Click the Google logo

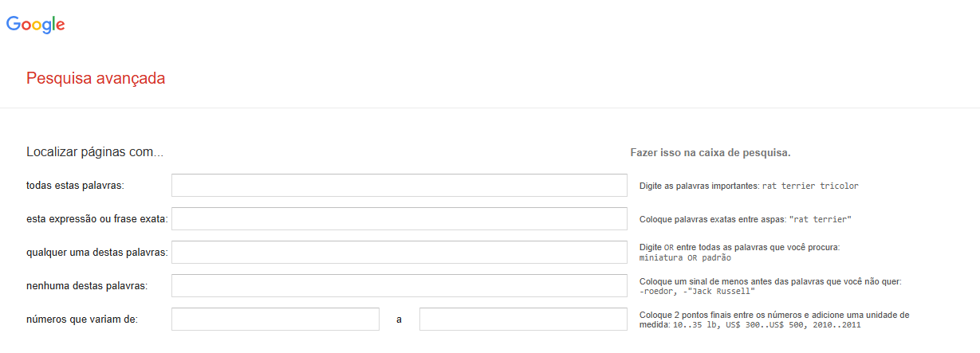[x=36, y=25]
